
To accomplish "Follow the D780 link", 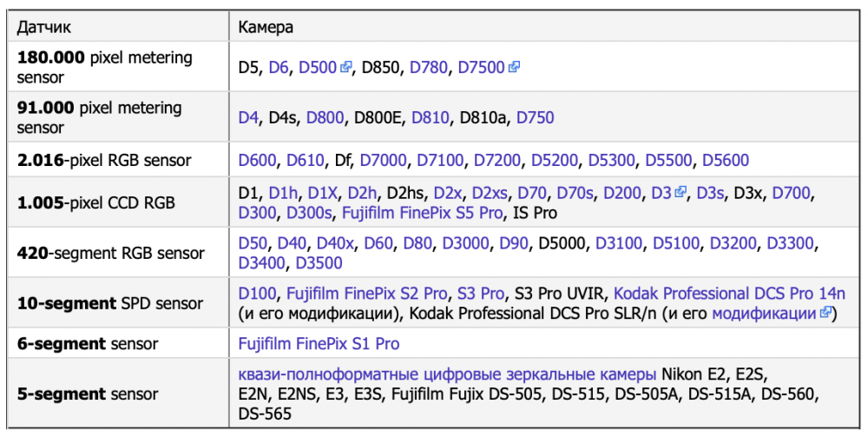I will click(x=429, y=68).
